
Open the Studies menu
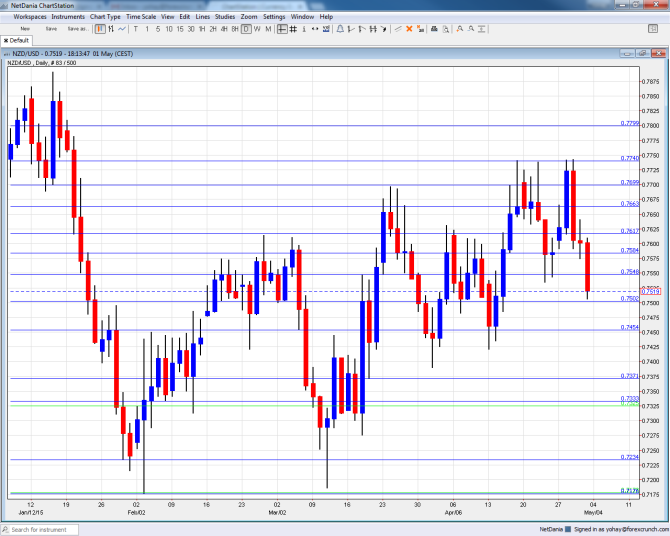(x=225, y=17)
